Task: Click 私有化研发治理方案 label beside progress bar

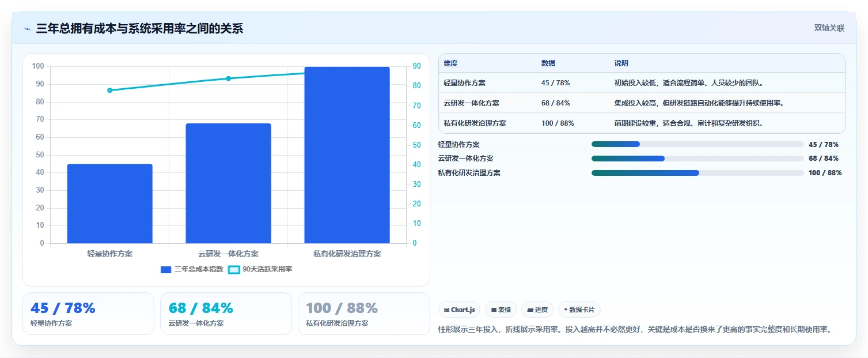Action: [469, 173]
